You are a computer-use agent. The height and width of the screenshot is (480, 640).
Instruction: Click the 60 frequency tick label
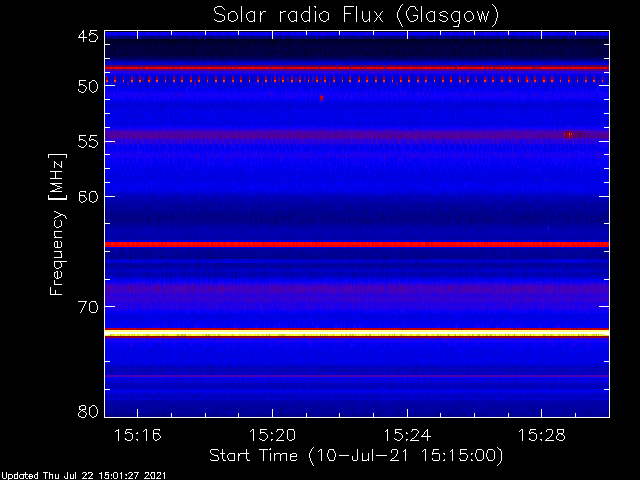tap(88, 197)
